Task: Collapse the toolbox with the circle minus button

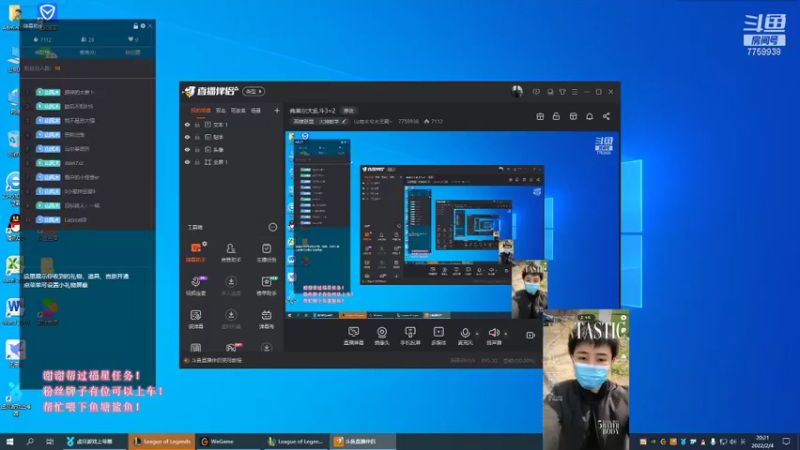Action: (x=272, y=227)
